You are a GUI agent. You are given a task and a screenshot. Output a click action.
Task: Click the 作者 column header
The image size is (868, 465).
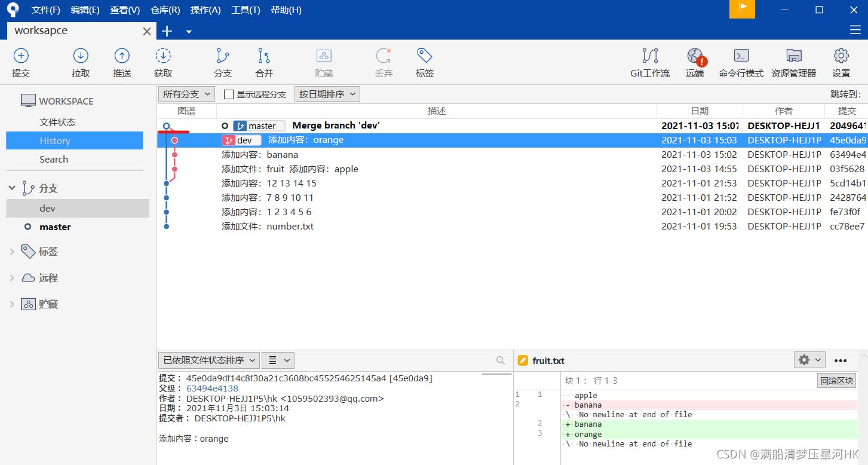[784, 111]
